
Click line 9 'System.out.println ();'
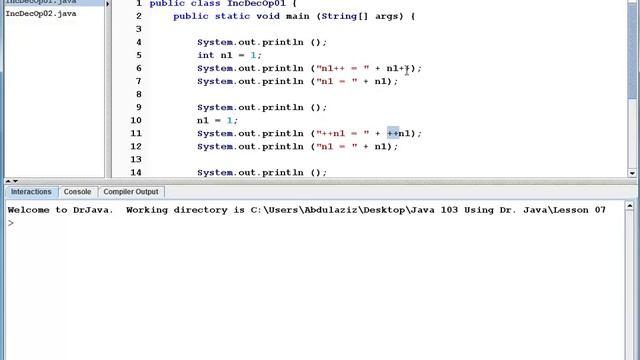[x=262, y=107]
